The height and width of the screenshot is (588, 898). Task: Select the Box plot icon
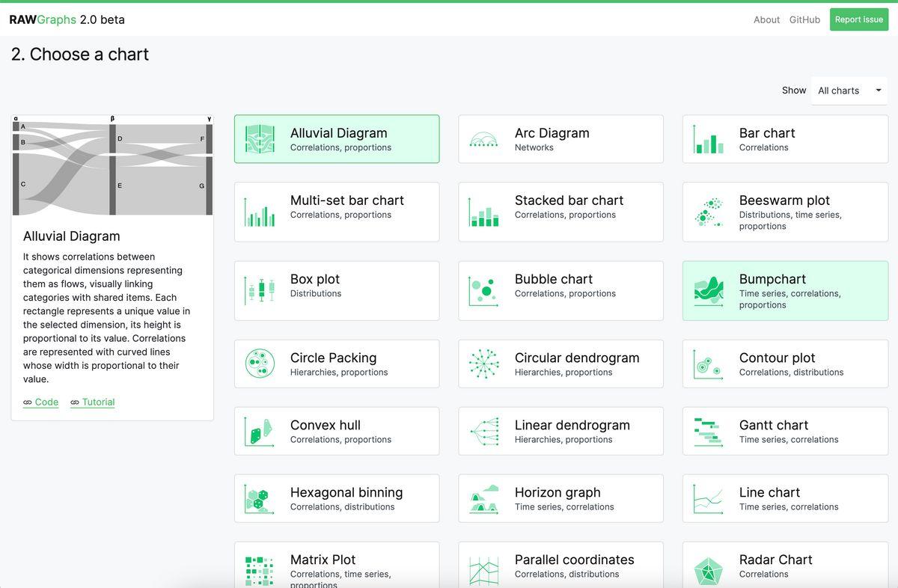[x=260, y=290]
